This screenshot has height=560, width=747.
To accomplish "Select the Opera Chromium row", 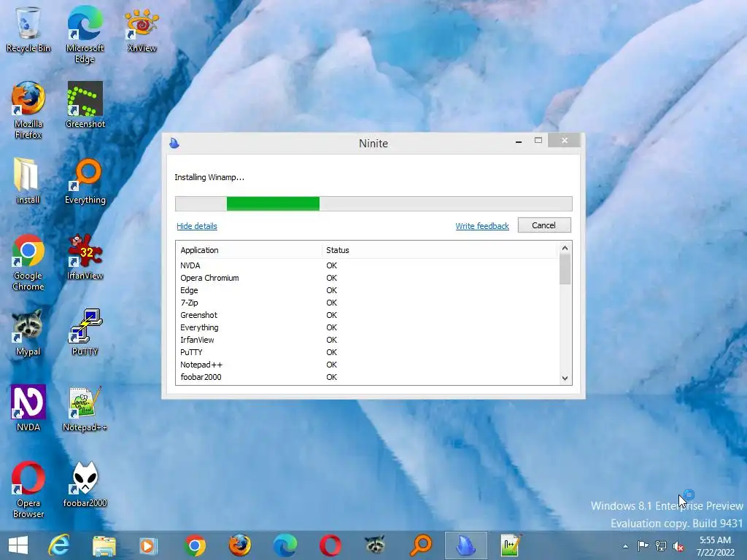I will (368, 278).
